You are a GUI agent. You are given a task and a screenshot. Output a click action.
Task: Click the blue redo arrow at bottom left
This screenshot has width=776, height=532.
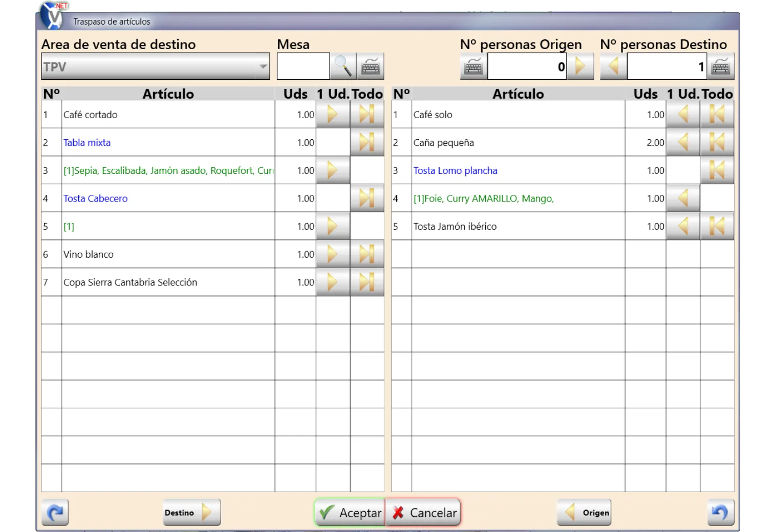coord(55,513)
